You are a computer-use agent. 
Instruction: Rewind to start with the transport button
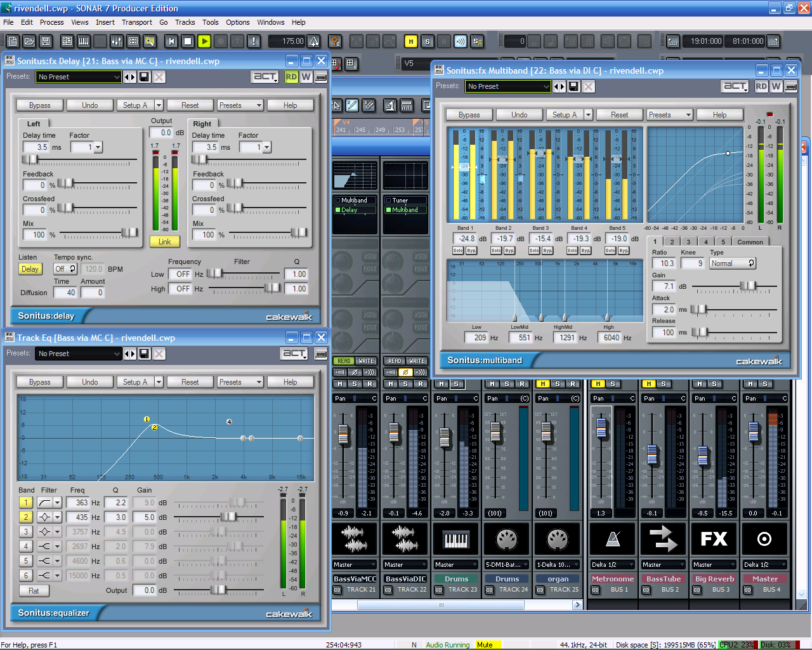tap(171, 41)
